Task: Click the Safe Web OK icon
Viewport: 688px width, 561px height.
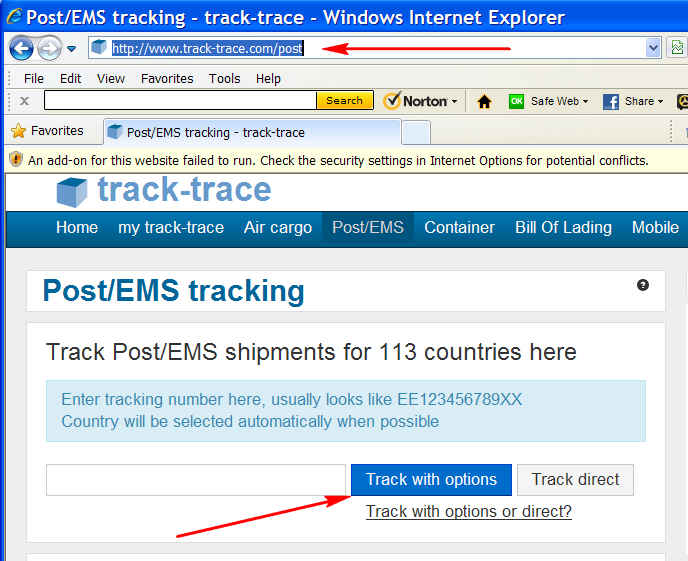Action: [516, 101]
